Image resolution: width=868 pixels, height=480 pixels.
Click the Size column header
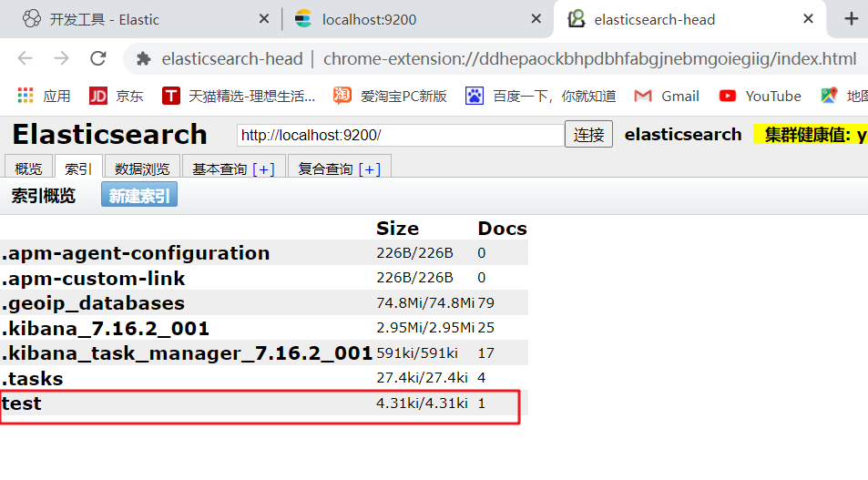pyautogui.click(x=397, y=229)
